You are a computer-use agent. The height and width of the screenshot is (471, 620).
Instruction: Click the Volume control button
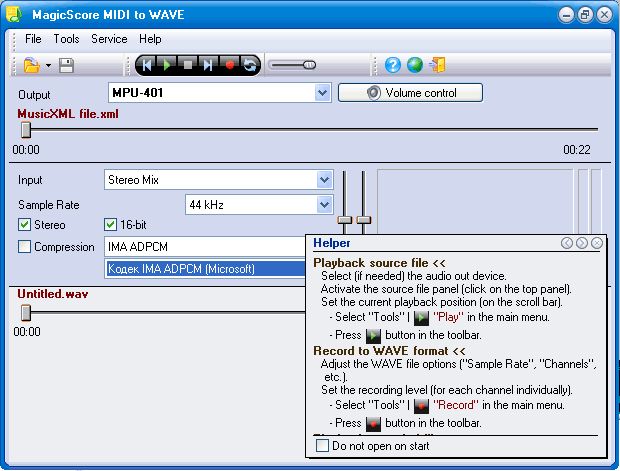(410, 93)
